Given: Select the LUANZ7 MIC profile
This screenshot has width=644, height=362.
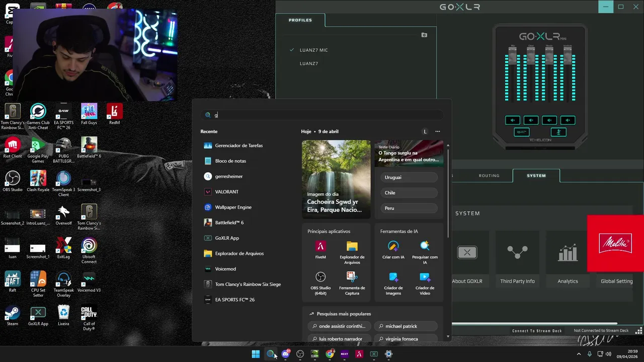Looking at the screenshot, I should pyautogui.click(x=313, y=50).
